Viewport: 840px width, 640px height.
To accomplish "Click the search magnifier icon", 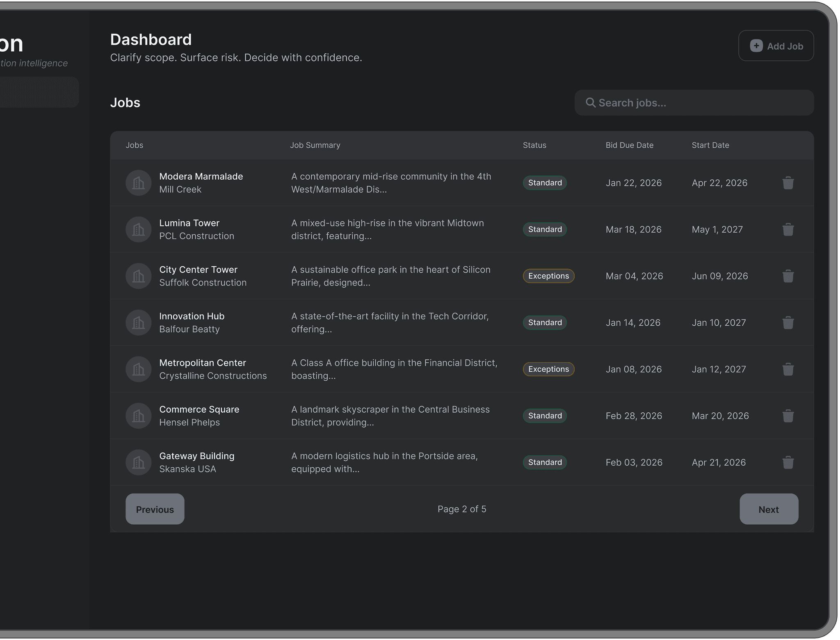I will pyautogui.click(x=590, y=103).
